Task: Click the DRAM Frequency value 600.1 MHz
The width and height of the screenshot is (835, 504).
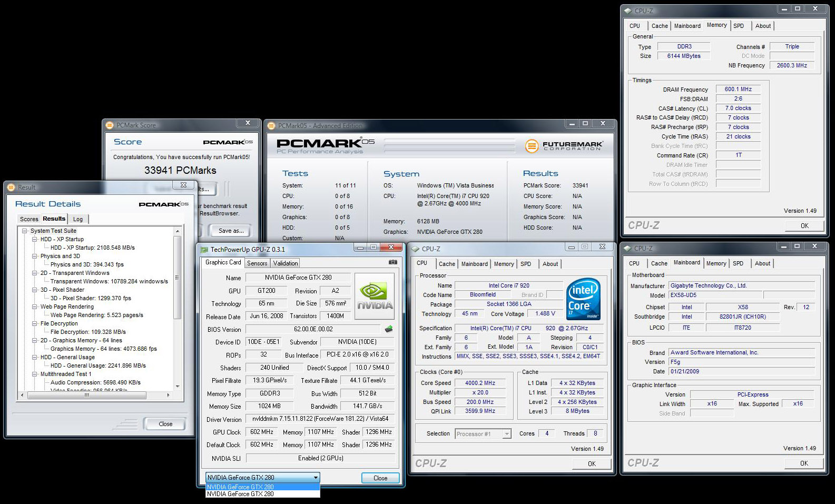Action: pyautogui.click(x=738, y=90)
